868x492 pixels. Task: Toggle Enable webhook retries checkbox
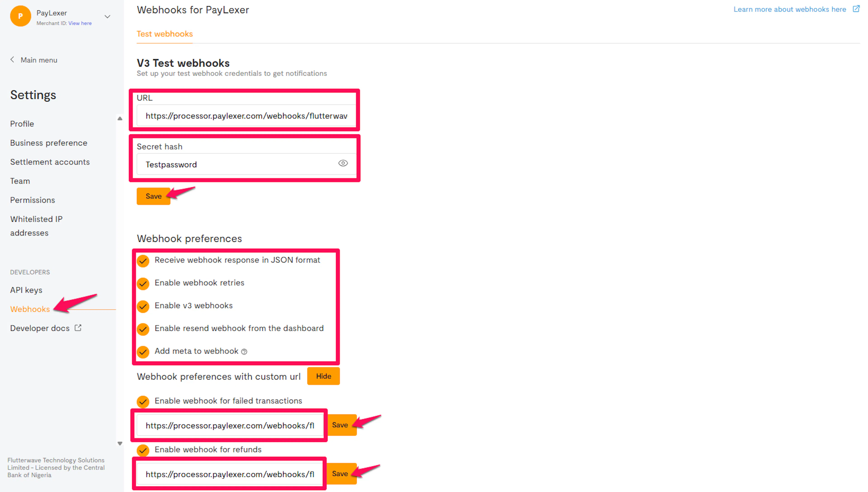143,283
